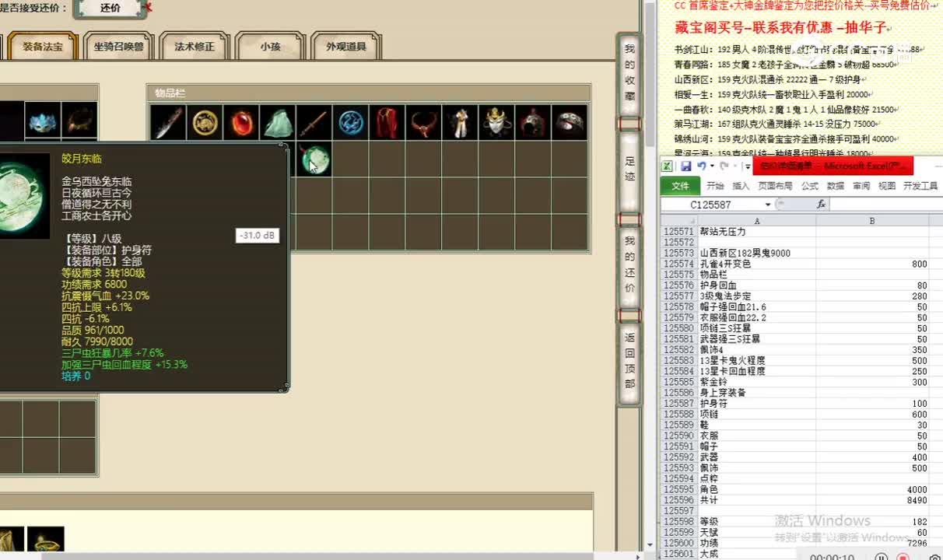This screenshot has width=943, height=560.
Task: Select the golden horned mask inventory item
Action: coord(497,122)
